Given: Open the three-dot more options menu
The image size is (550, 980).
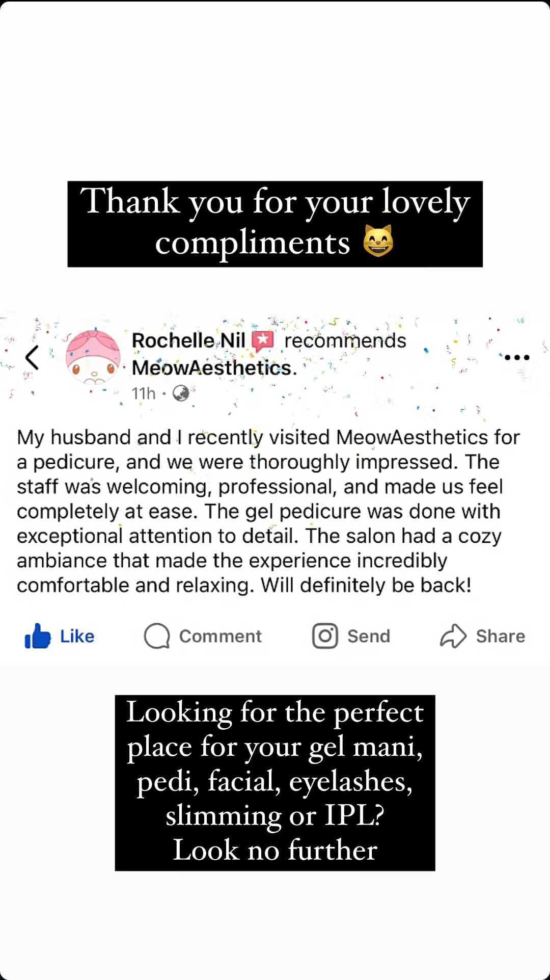Looking at the screenshot, I should [517, 357].
